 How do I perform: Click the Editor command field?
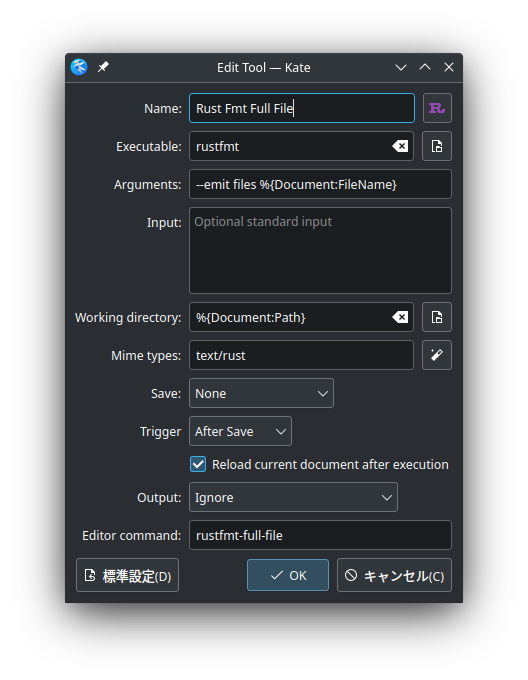click(320, 535)
